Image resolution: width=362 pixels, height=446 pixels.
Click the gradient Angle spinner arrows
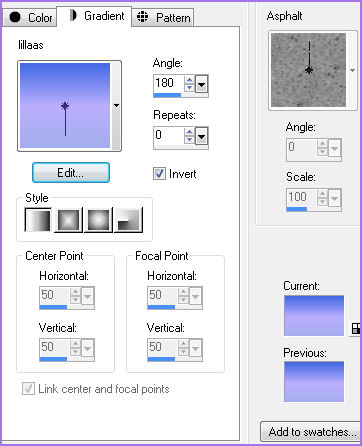pos(189,84)
